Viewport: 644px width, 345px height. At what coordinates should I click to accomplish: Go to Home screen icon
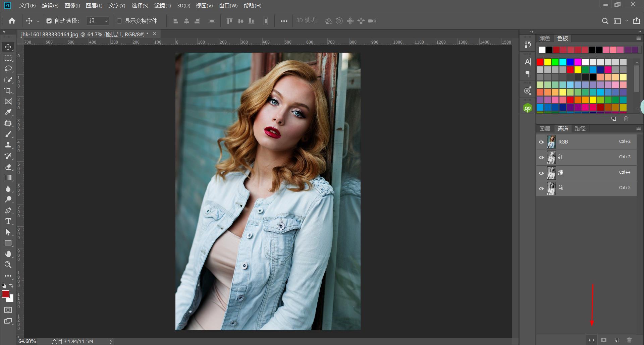[12, 21]
